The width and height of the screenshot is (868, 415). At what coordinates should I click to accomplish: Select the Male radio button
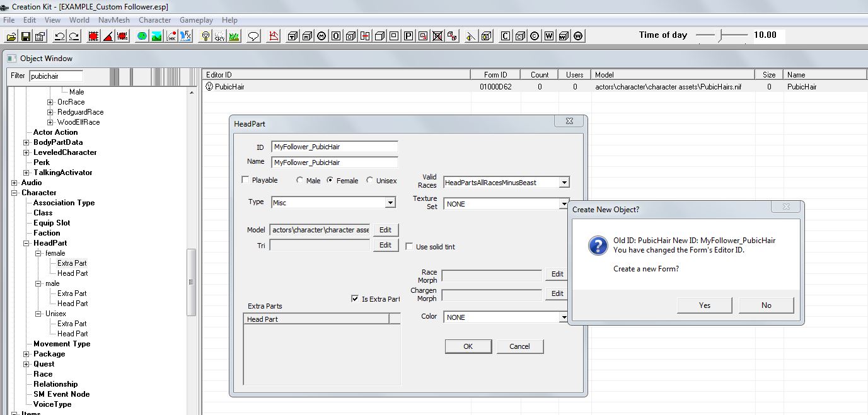point(300,181)
